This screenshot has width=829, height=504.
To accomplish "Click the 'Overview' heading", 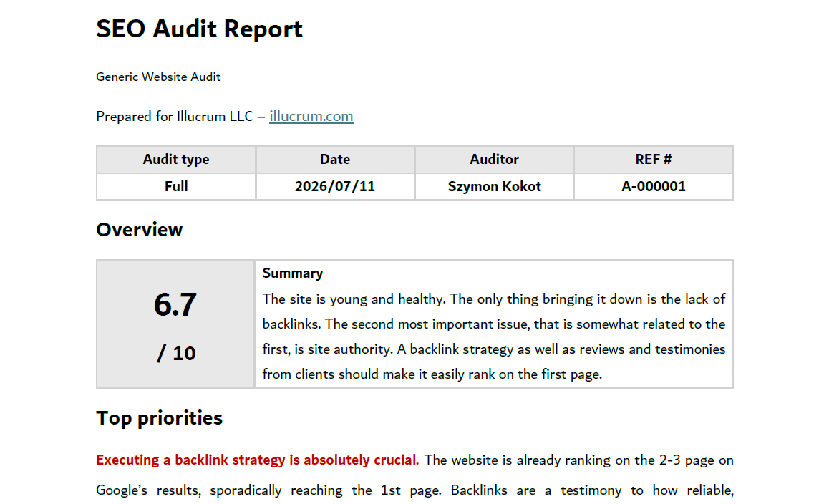I will click(x=140, y=230).
